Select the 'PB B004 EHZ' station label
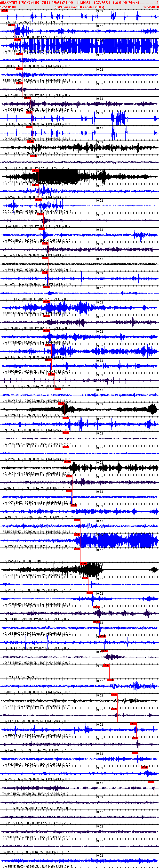Viewport: 159px width, 868px height. pos(12,313)
